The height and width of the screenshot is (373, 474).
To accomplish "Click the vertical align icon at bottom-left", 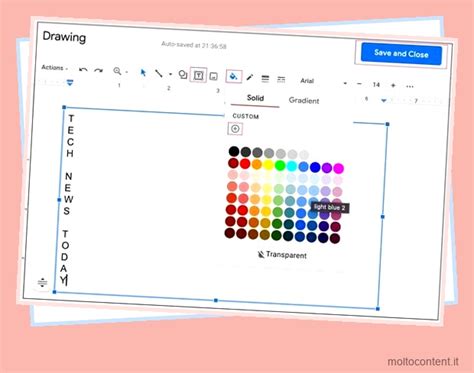I will pyautogui.click(x=42, y=283).
